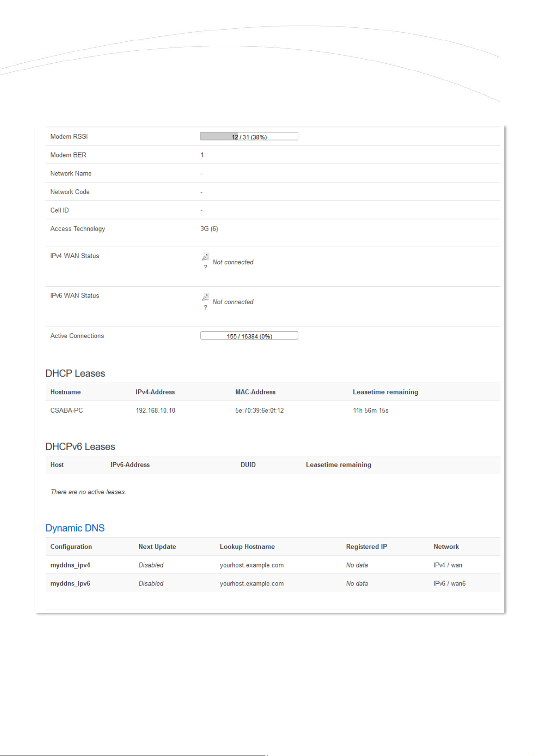Click the Registered IP column header
Screen dimensions: 534x756
click(366, 547)
